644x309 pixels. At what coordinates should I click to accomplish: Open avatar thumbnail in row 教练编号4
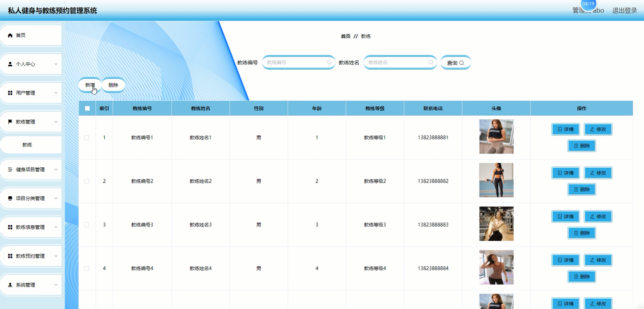(x=496, y=267)
